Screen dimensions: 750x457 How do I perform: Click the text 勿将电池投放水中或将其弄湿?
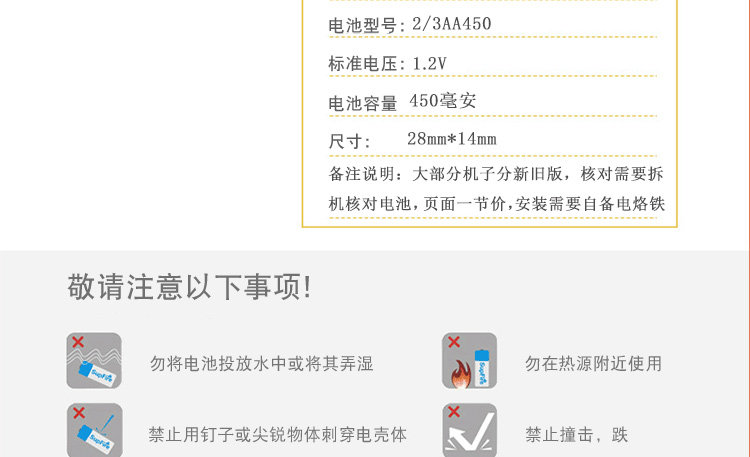coord(262,364)
